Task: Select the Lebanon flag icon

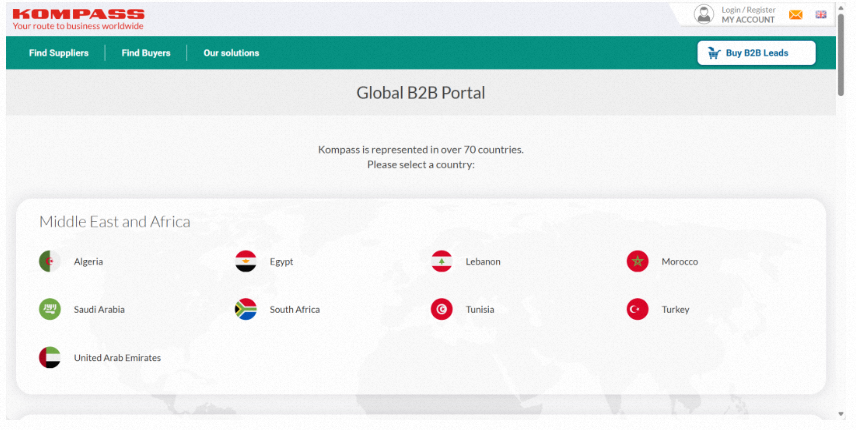Action: (x=441, y=262)
